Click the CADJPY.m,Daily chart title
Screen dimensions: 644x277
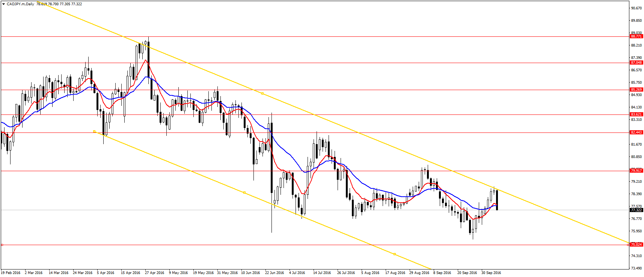[20, 4]
